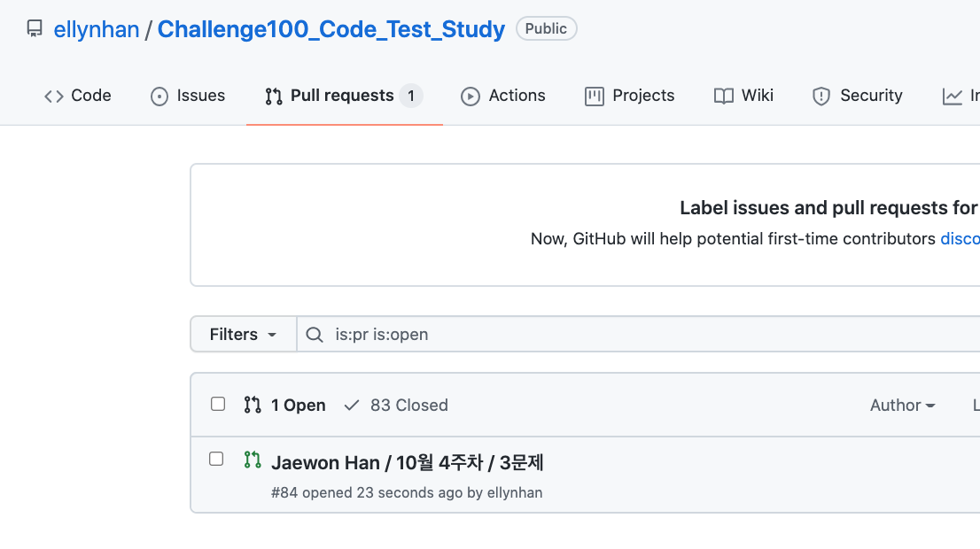Open the ellynhan owner profile link
The image size is (980, 549).
tap(97, 29)
